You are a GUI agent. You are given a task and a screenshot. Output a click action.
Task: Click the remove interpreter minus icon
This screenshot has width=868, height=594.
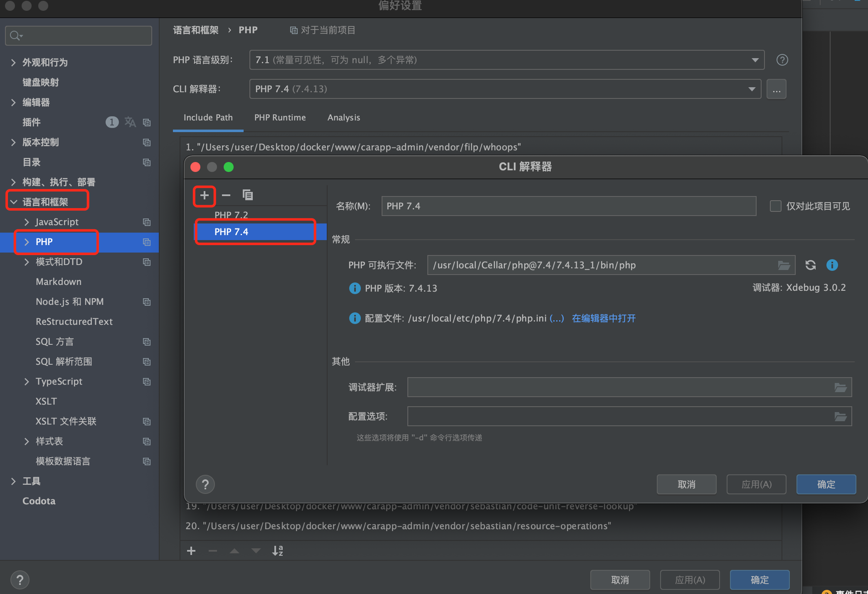(x=226, y=195)
